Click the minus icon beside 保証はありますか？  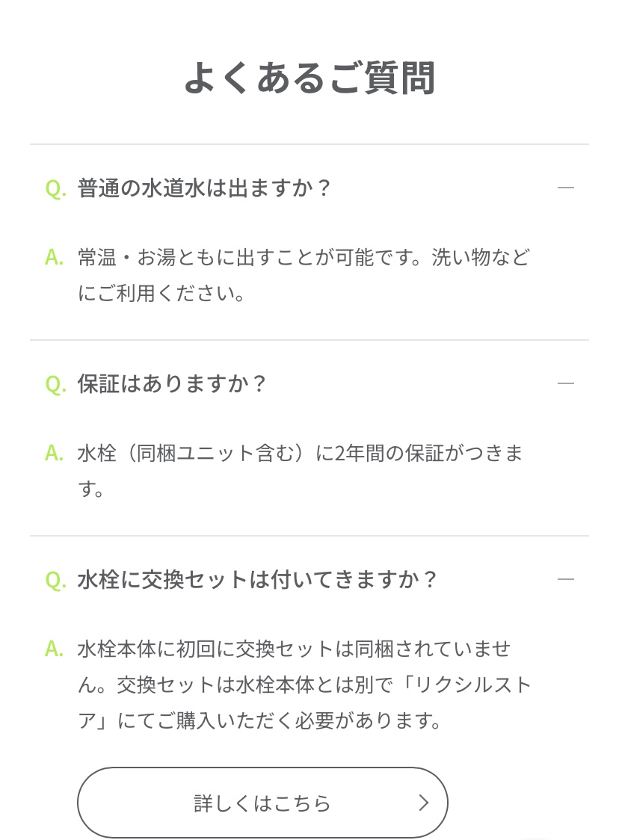(565, 383)
